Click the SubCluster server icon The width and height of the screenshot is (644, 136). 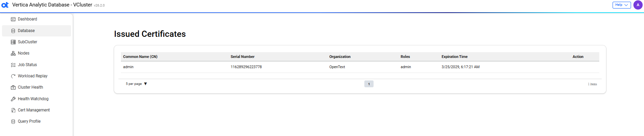click(x=13, y=42)
